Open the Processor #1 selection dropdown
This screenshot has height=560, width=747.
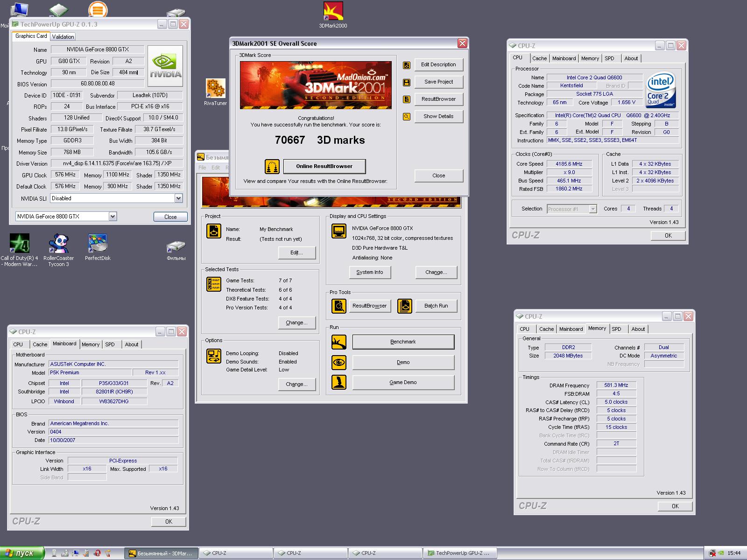[592, 209]
